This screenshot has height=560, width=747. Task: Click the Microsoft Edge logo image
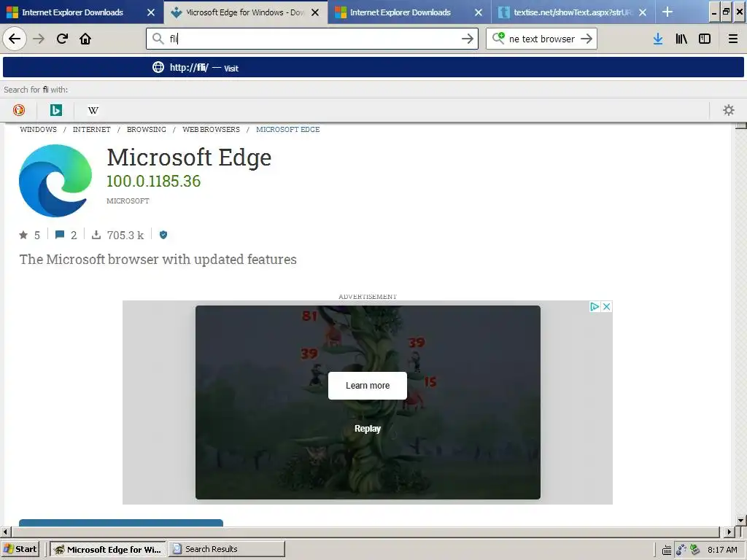(55, 181)
